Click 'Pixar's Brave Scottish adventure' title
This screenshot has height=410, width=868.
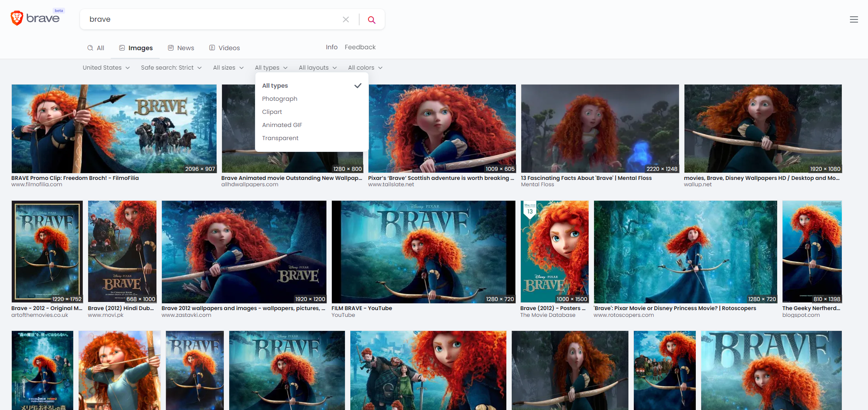point(441,178)
